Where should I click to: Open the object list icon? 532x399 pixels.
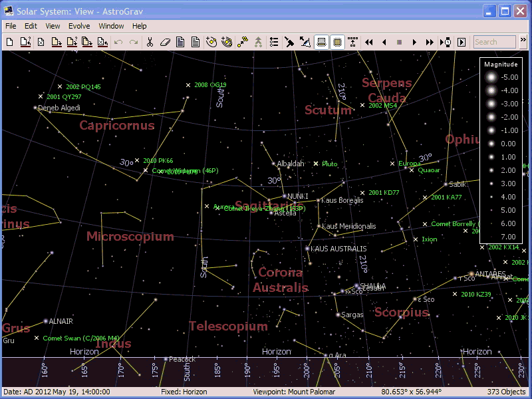274,42
